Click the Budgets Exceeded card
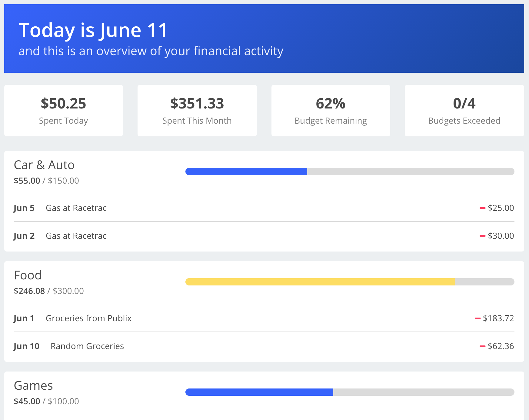Viewport: 529px width, 420px height. 464,111
